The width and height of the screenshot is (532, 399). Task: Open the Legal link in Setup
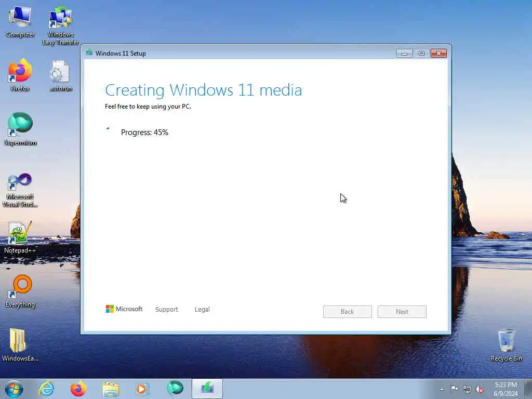(202, 310)
